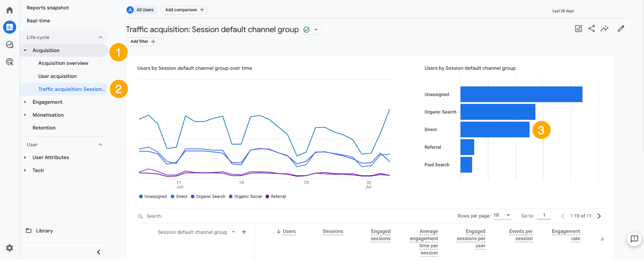
Task: Open the feedback icon at bottom right
Action: [x=634, y=239]
